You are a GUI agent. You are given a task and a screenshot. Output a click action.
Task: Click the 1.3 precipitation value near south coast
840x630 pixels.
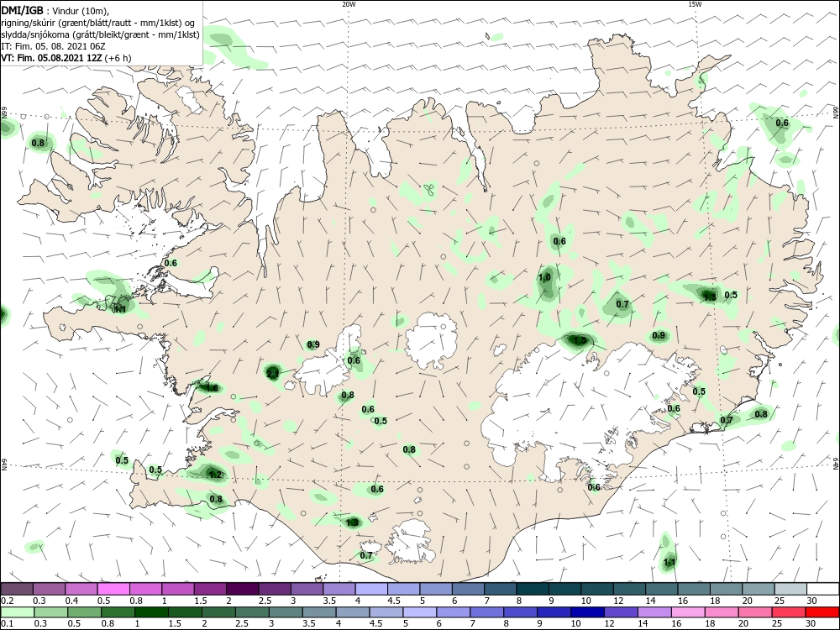click(353, 522)
